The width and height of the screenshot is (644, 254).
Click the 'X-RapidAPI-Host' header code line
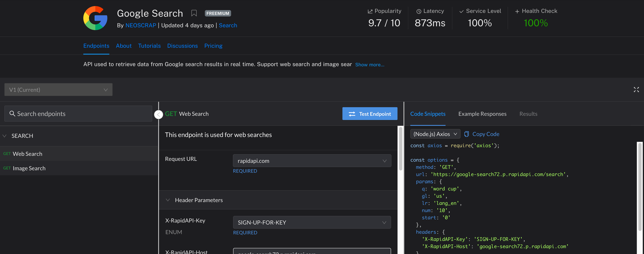[495, 247]
